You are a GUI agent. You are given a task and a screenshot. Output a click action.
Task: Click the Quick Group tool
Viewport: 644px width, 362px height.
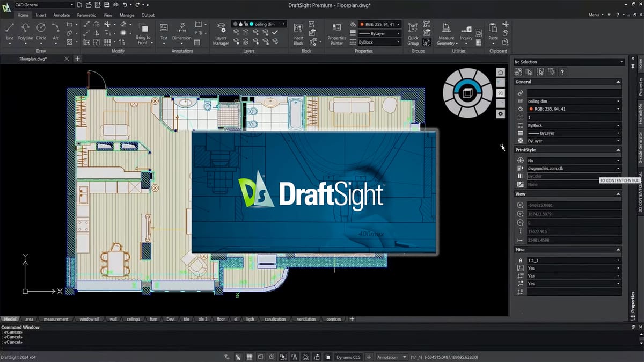pyautogui.click(x=413, y=33)
